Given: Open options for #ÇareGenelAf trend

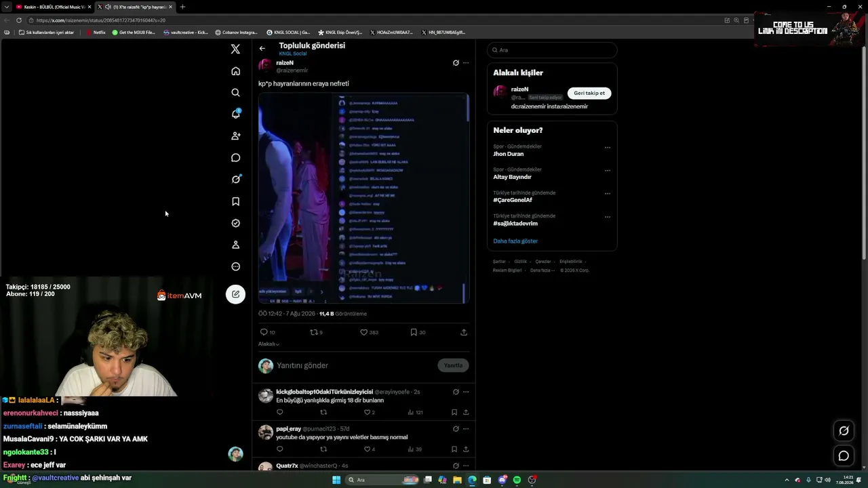Looking at the screenshot, I should 608,193.
